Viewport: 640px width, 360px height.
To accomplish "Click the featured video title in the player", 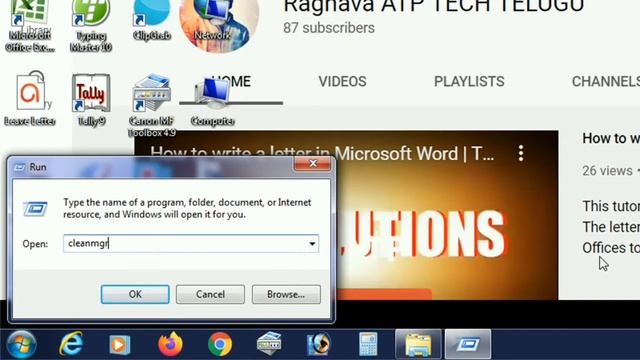I will coord(322,153).
